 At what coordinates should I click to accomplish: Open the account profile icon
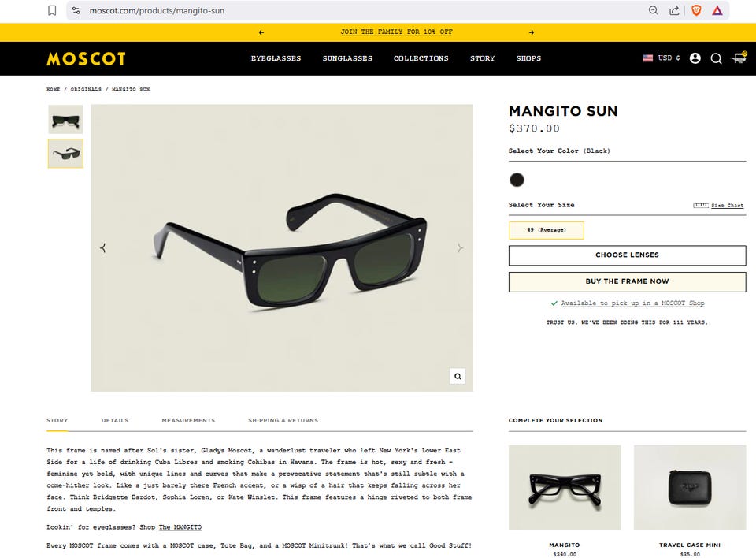point(695,58)
